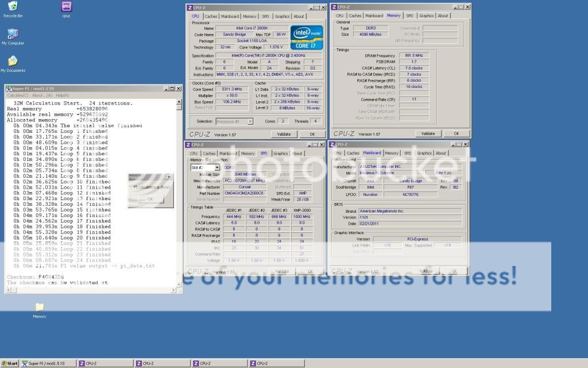Select the second CPU-Z taskbar entry
Image resolution: width=588 pixels, height=368 pixels.
pos(161,363)
